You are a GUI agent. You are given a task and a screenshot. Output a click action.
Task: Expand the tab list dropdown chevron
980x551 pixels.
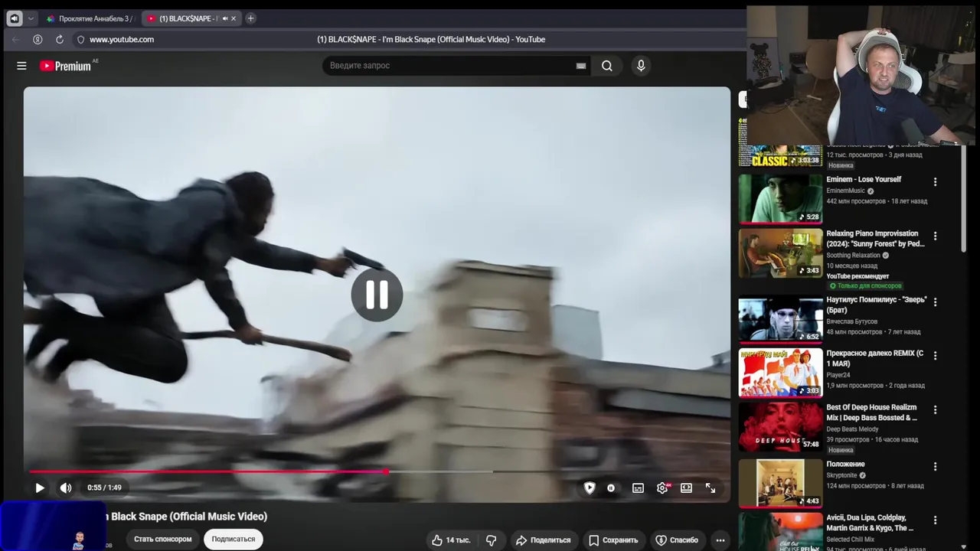coord(31,18)
